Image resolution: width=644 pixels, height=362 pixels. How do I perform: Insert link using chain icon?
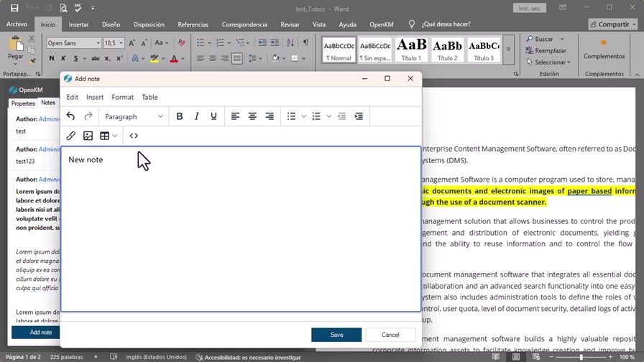(70, 136)
